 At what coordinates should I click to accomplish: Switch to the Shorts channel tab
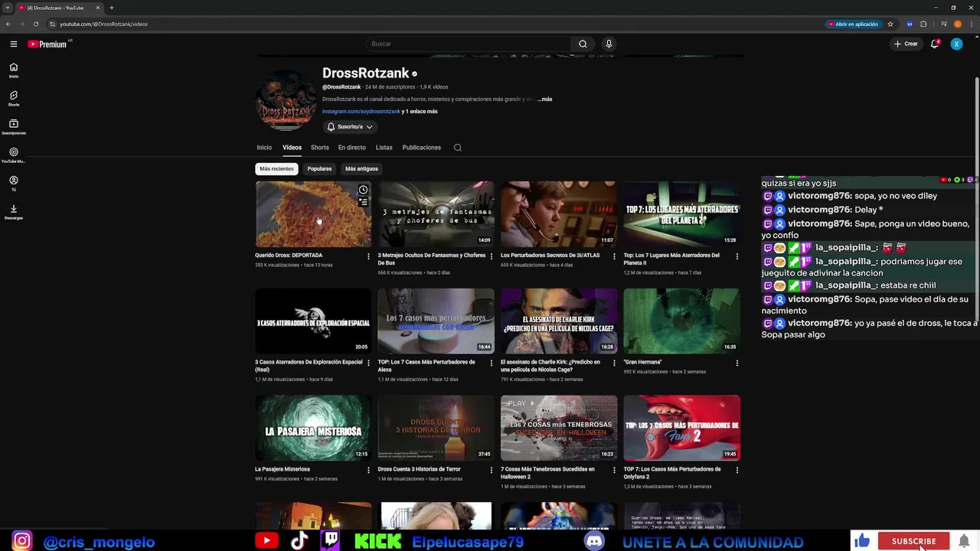pyautogui.click(x=320, y=148)
